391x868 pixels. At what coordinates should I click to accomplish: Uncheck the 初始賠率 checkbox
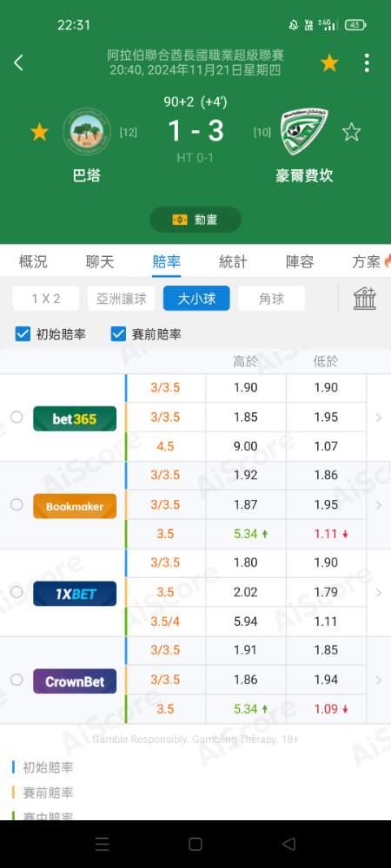[23, 334]
